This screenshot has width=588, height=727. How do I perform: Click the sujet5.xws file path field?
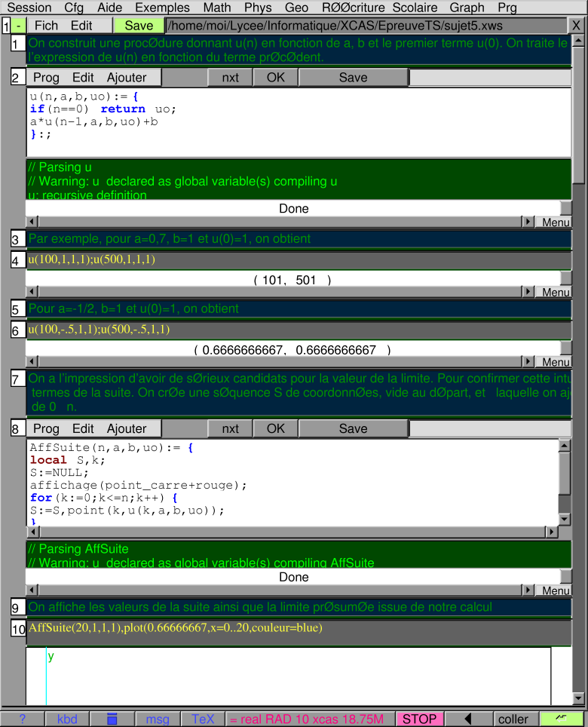click(x=366, y=26)
